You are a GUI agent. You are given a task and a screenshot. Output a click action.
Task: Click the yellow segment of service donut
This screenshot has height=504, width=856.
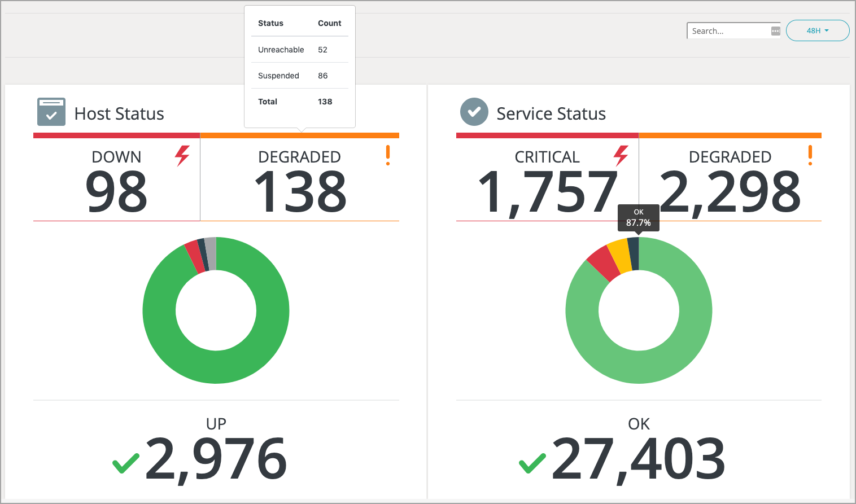[x=621, y=256]
